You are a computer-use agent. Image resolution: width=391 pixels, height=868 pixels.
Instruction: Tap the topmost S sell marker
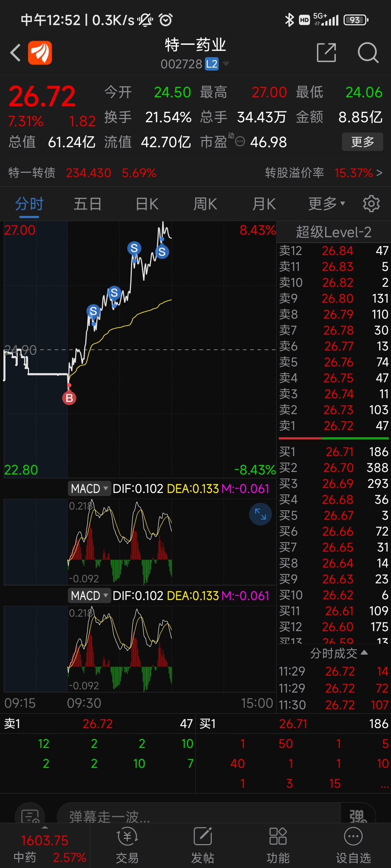(134, 248)
